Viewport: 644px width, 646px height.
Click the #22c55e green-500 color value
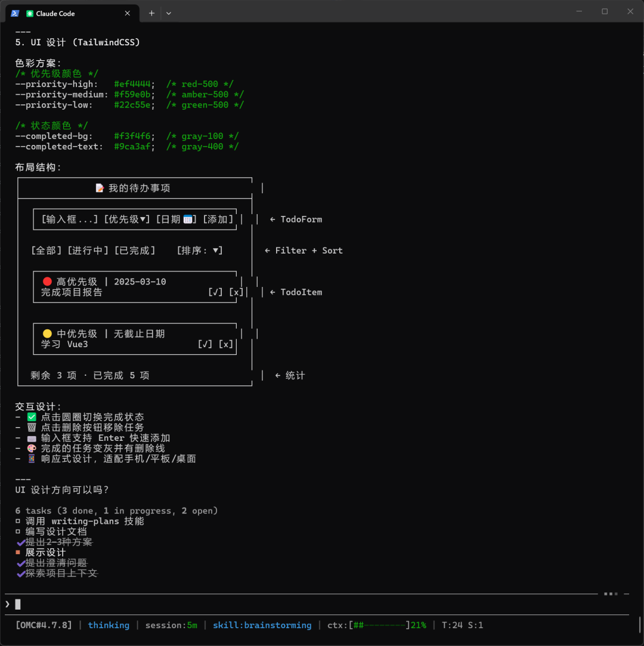point(132,104)
